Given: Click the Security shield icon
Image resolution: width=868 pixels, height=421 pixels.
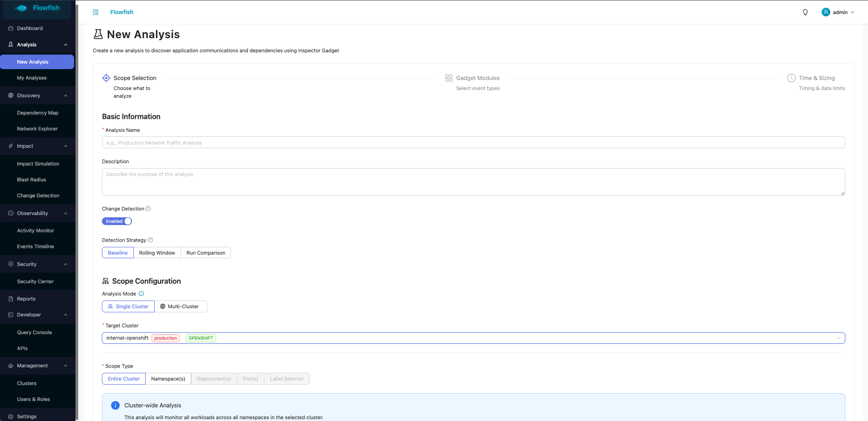Looking at the screenshot, I should pyautogui.click(x=11, y=264).
